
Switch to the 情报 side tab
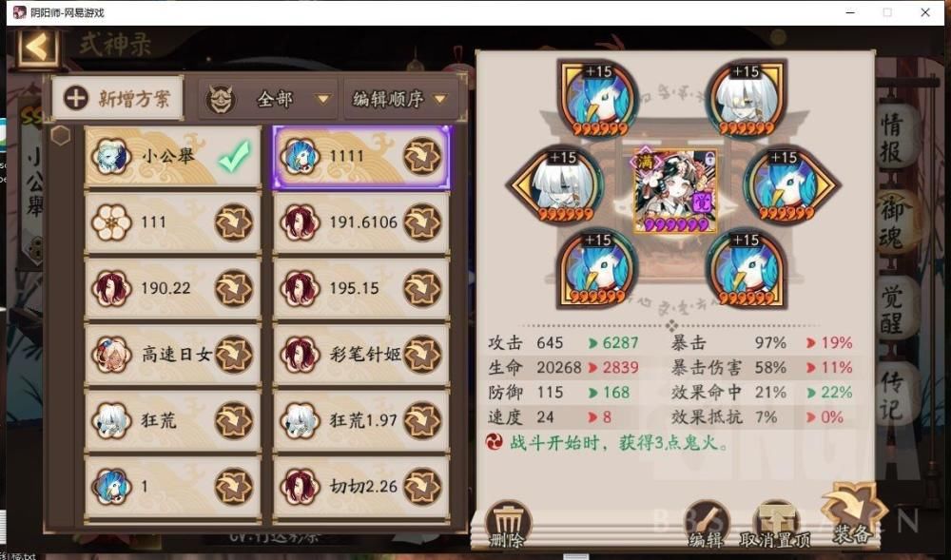click(892, 140)
